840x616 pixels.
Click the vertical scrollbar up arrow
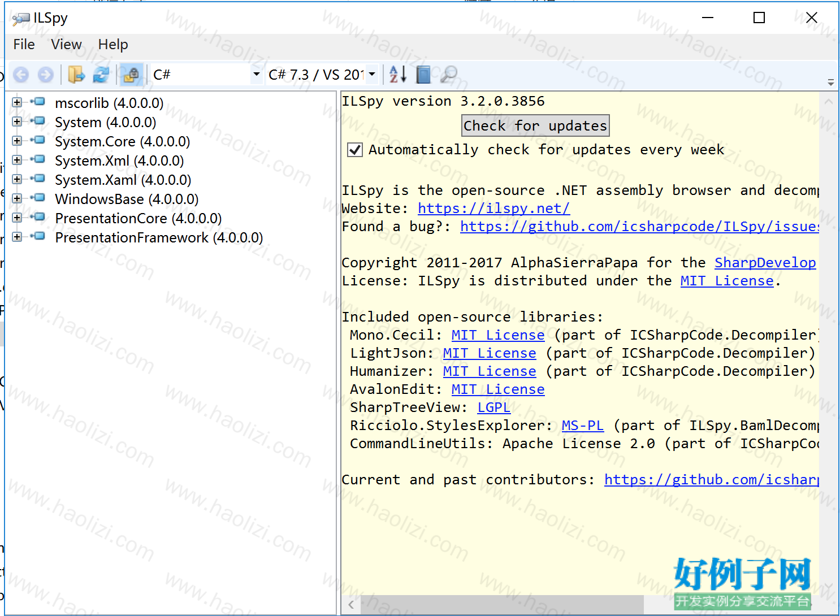point(828,102)
